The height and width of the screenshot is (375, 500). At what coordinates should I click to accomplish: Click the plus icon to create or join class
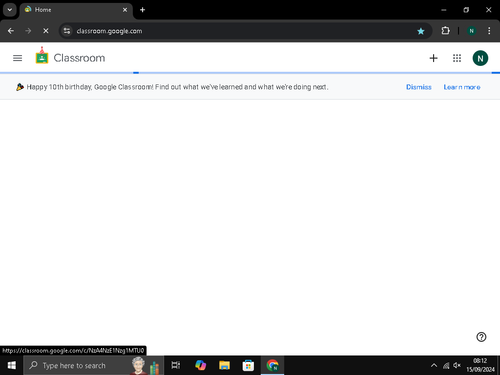pyautogui.click(x=433, y=58)
